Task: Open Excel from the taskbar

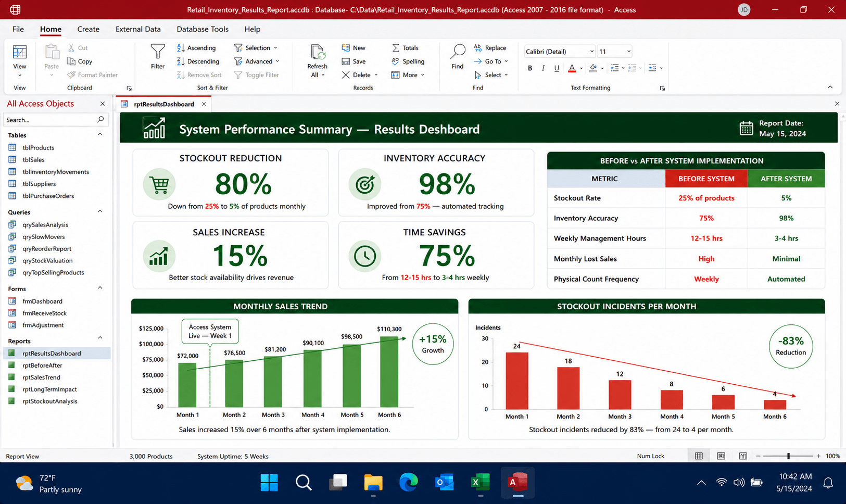Action: tap(480, 483)
